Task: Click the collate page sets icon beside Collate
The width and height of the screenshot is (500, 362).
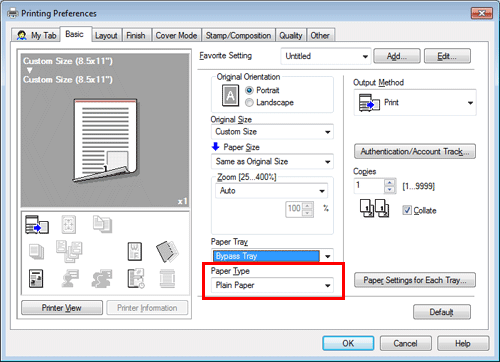Action: (x=374, y=208)
